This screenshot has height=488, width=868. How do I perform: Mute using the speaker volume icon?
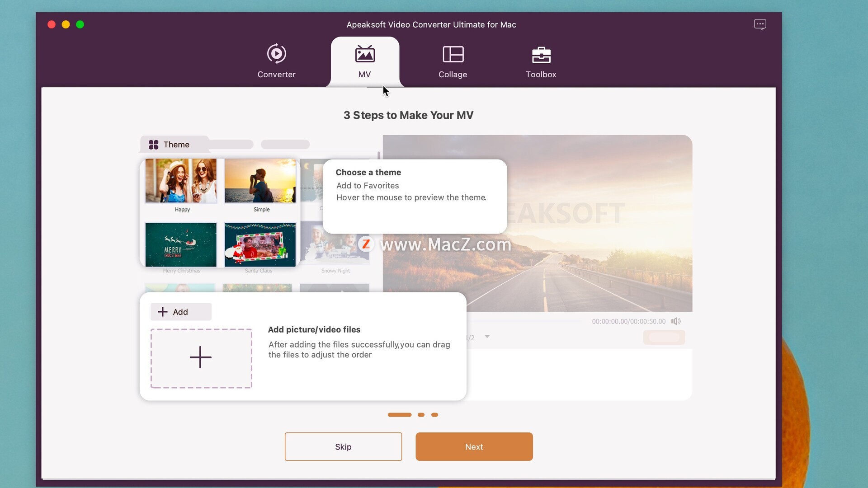pyautogui.click(x=676, y=321)
